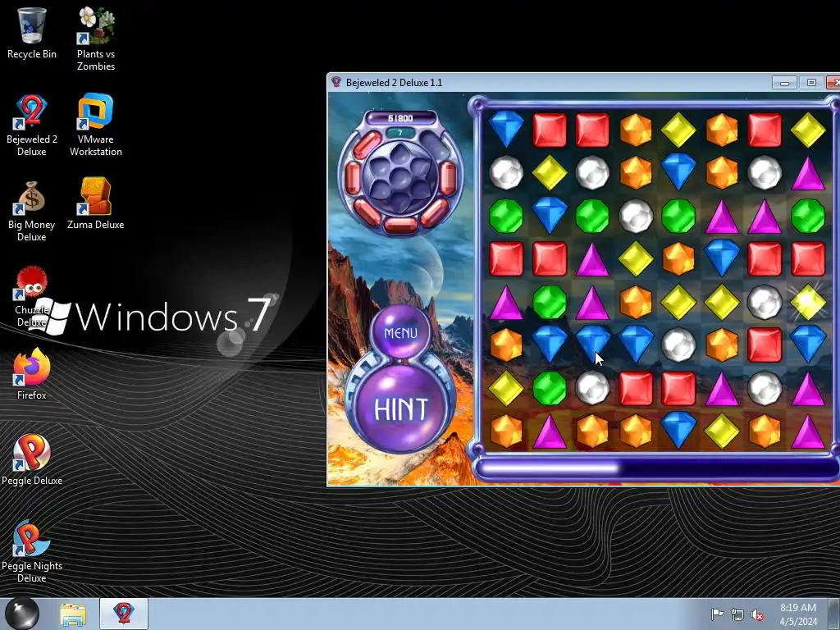Click the purple triangle in the fourth board row
Viewport: 840px width, 630px height.
[x=592, y=259]
